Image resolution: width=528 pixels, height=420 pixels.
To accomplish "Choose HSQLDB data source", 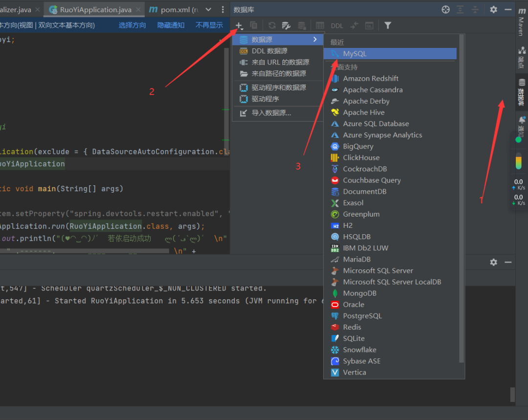I will (x=391, y=237).
